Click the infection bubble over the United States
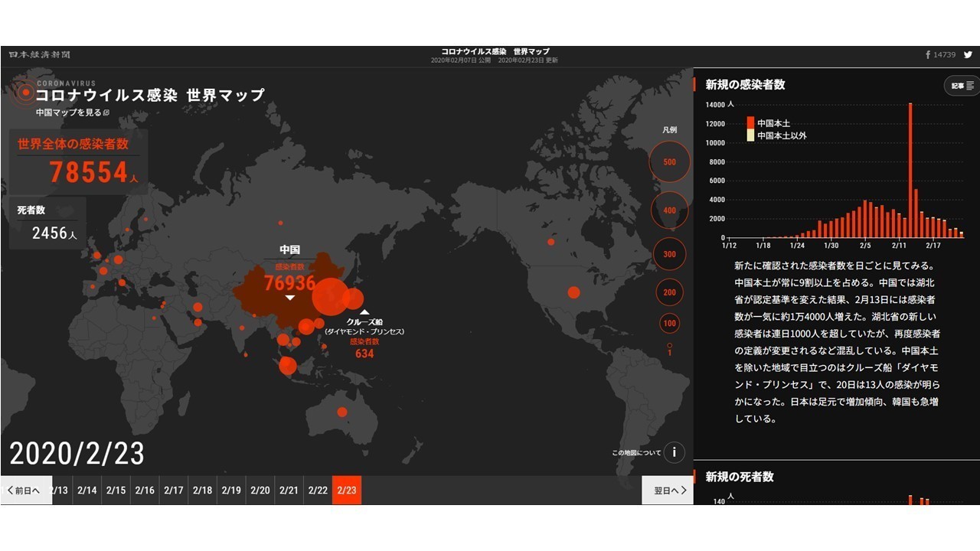The height and width of the screenshot is (551, 980). click(x=573, y=292)
